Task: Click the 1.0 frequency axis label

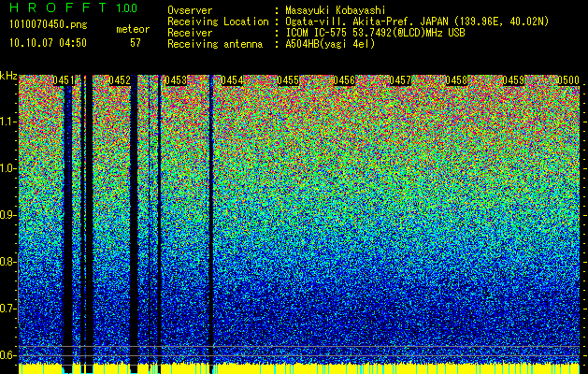Action: pos(8,168)
